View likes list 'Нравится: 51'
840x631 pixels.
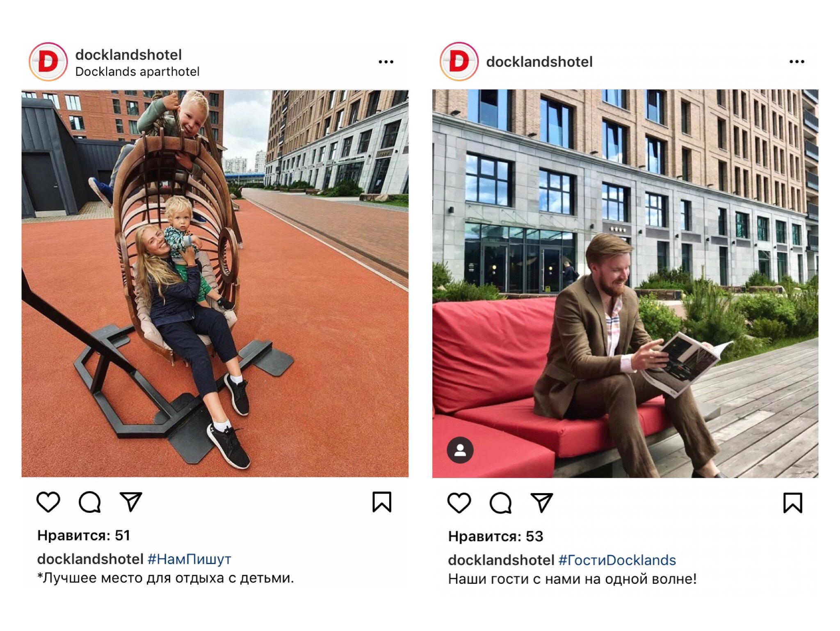[x=84, y=535]
